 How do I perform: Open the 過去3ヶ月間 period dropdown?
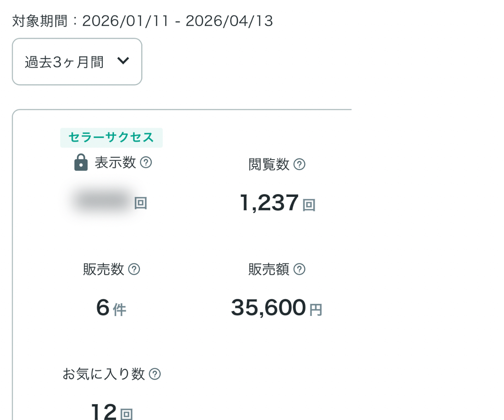click(x=77, y=62)
